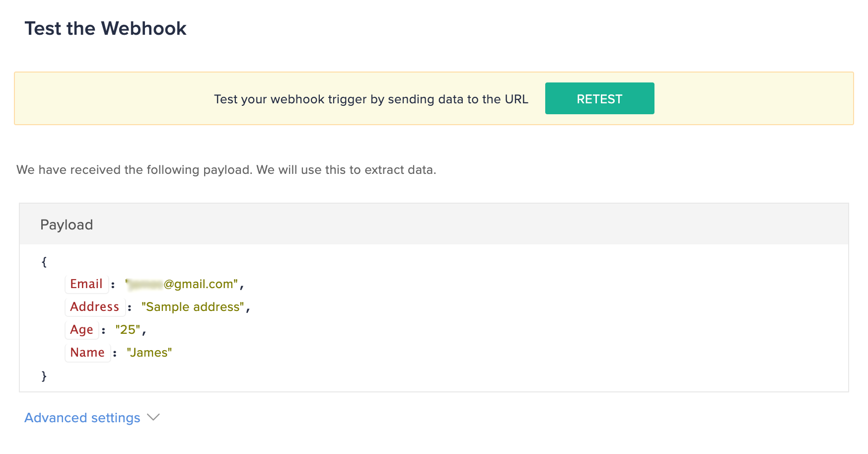868x454 pixels.
Task: Click the "James" name value
Action: [x=149, y=353]
